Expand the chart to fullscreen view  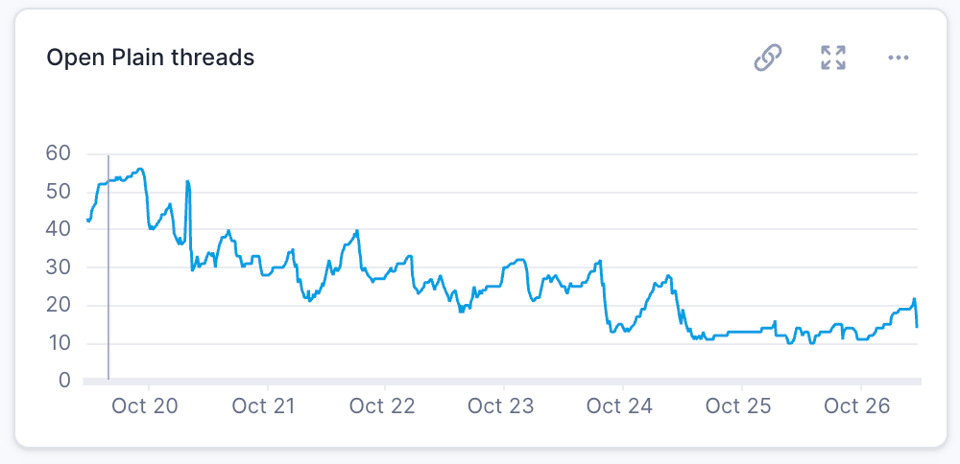(833, 58)
